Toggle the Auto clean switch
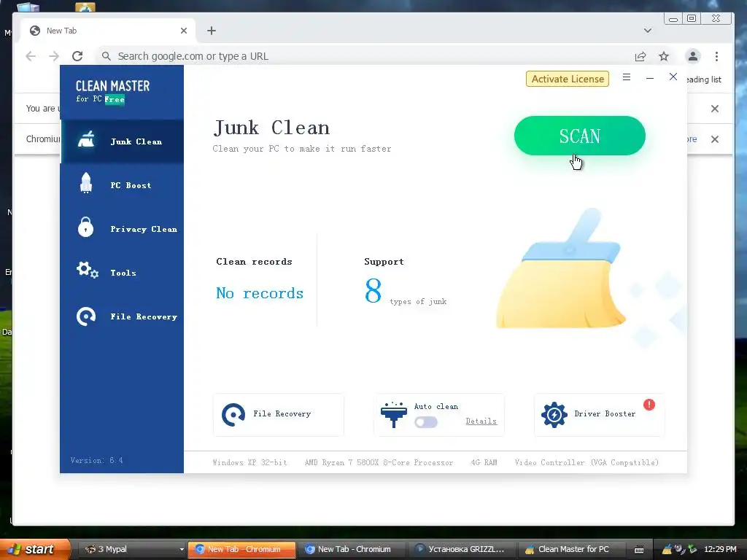Viewport: 747px width, 560px height. tap(426, 422)
